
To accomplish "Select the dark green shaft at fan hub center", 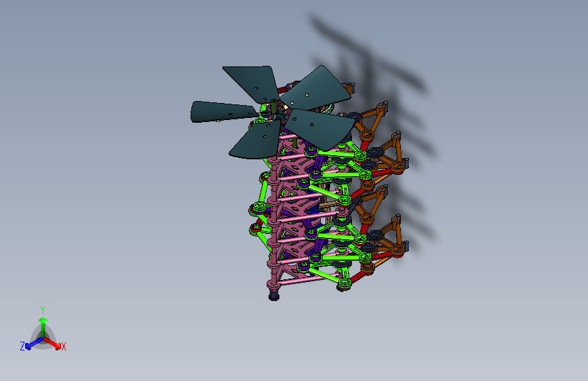I will coord(274,106).
